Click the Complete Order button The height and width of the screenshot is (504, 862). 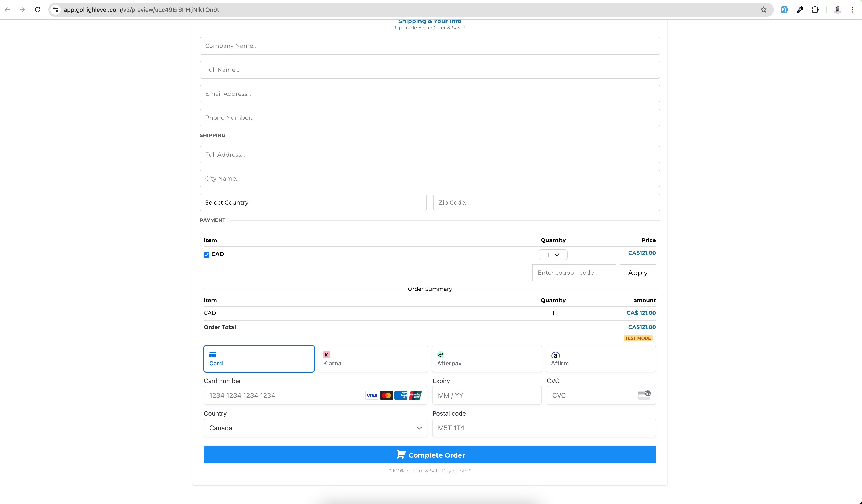(430, 455)
